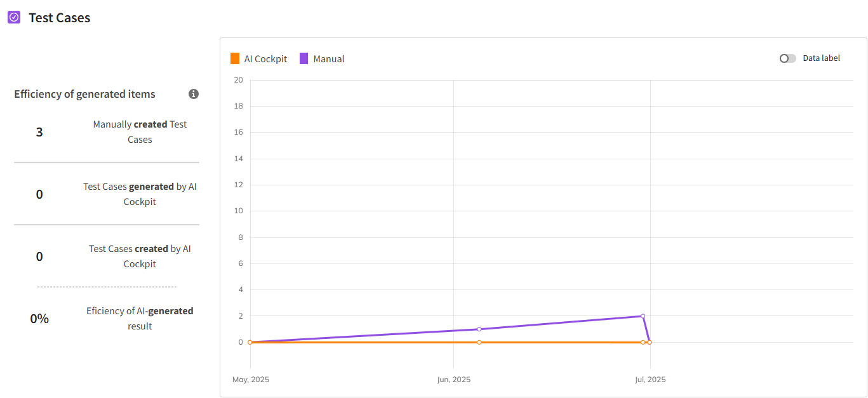Hide the AI Cockpit series via legend text

click(265, 59)
